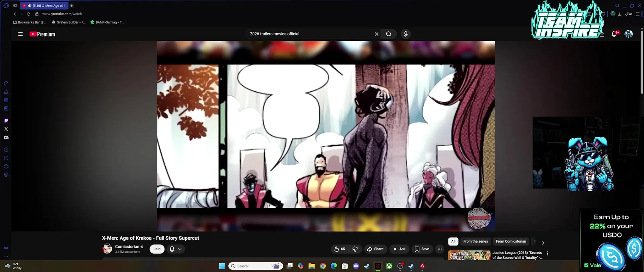Screen dimensions: 644x272
Task: Show next suggestion filter chips arrow
Action: tap(543, 243)
